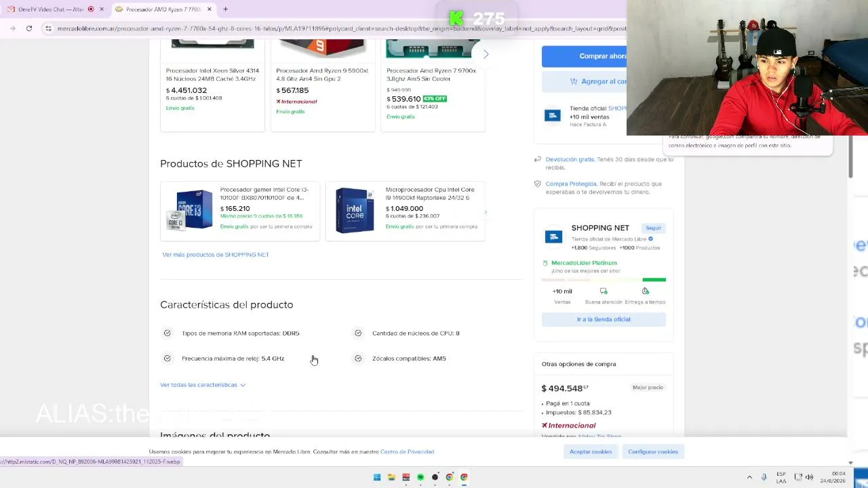Click the $ 494.548 price option
Viewport: 868px width, 488px height.
tap(565, 388)
